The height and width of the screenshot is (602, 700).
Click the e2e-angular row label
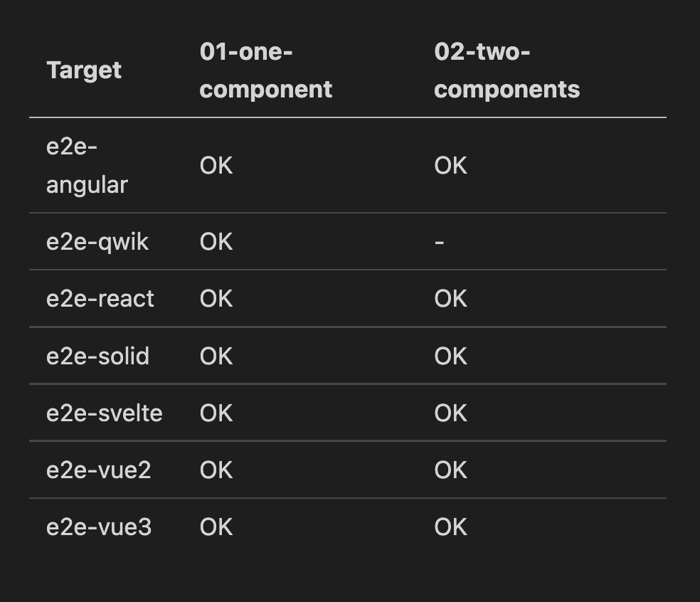(87, 166)
